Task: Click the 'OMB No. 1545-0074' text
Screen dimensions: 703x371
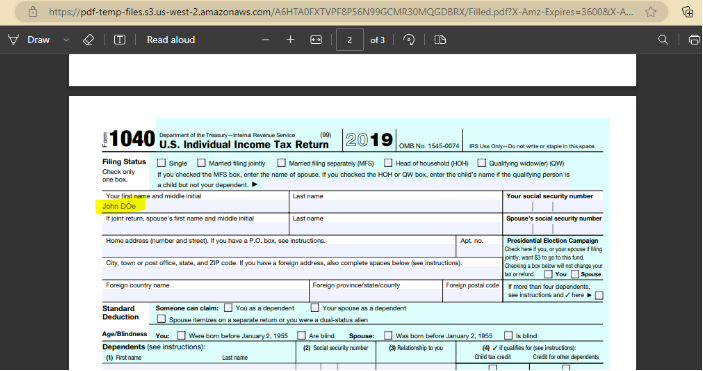Action: pos(429,146)
